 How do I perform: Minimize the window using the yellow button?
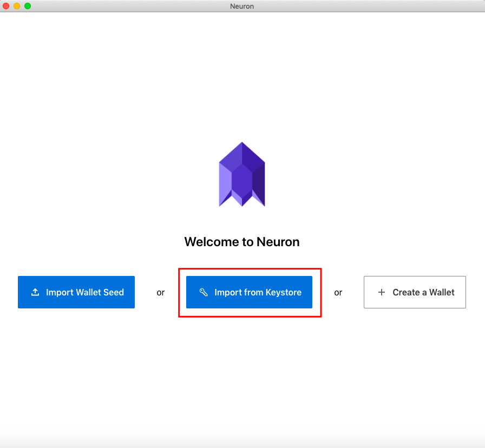pos(17,6)
